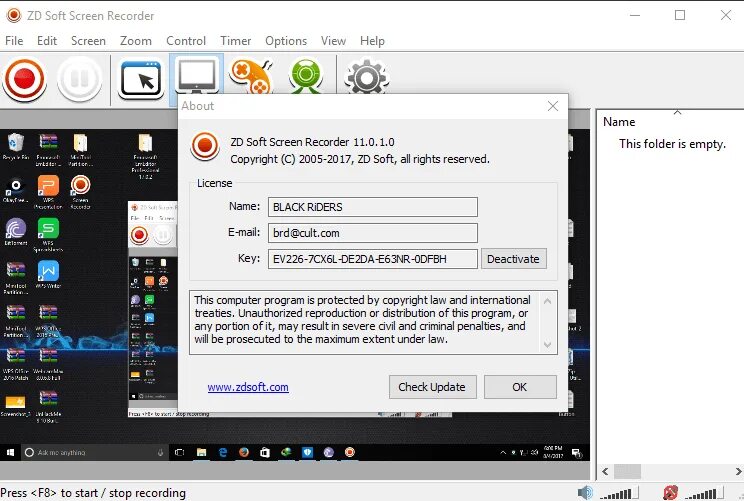Open the Control menu
744x501 pixels.
pos(186,41)
